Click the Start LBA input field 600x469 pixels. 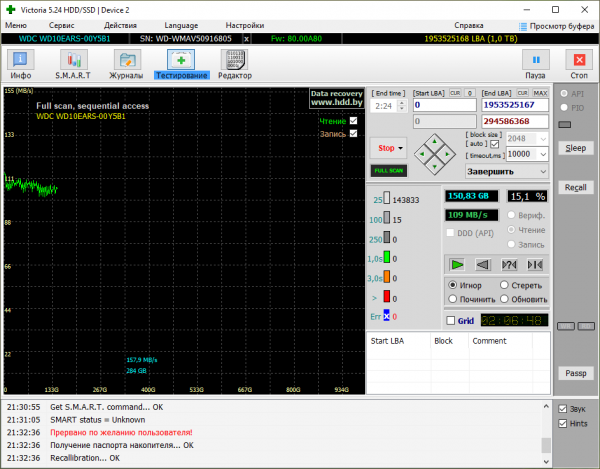coord(443,104)
